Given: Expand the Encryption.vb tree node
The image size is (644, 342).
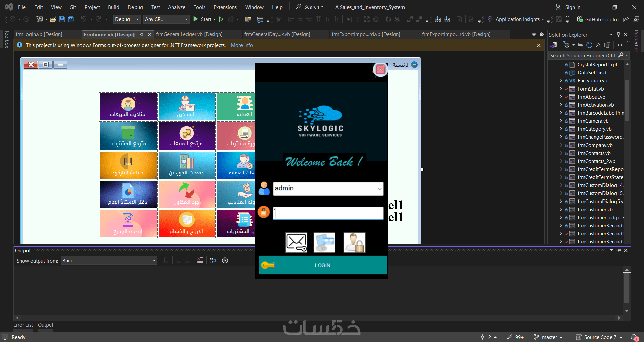Looking at the screenshot, I should click(561, 80).
